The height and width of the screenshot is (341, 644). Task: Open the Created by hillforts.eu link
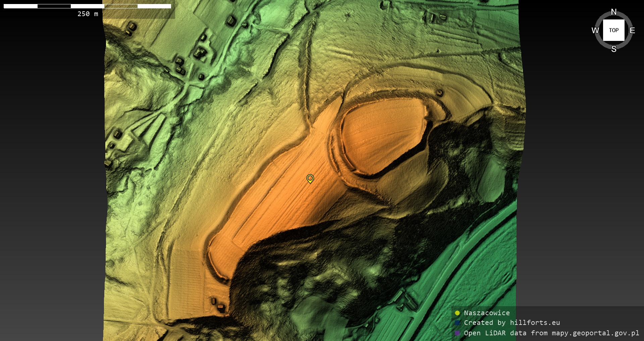pos(512,323)
